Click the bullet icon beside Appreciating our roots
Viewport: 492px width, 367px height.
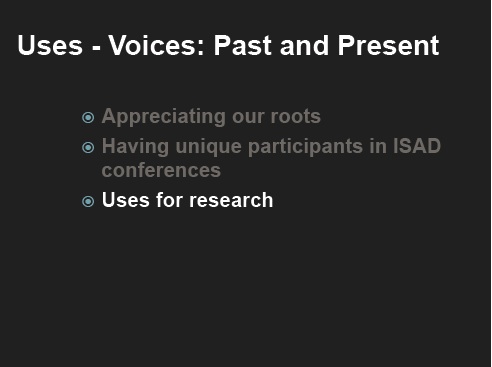pyautogui.click(x=88, y=117)
